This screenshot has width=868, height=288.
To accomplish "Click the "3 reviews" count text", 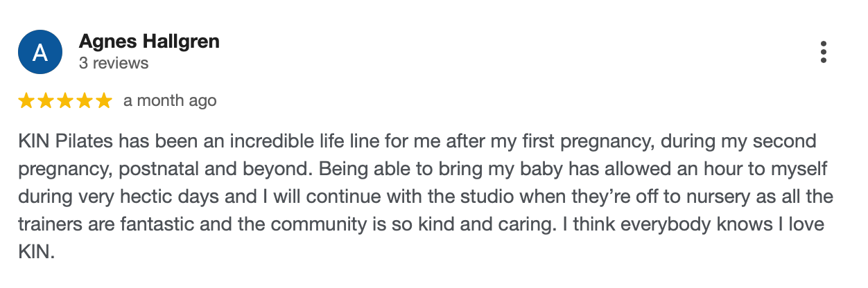I will point(114,64).
